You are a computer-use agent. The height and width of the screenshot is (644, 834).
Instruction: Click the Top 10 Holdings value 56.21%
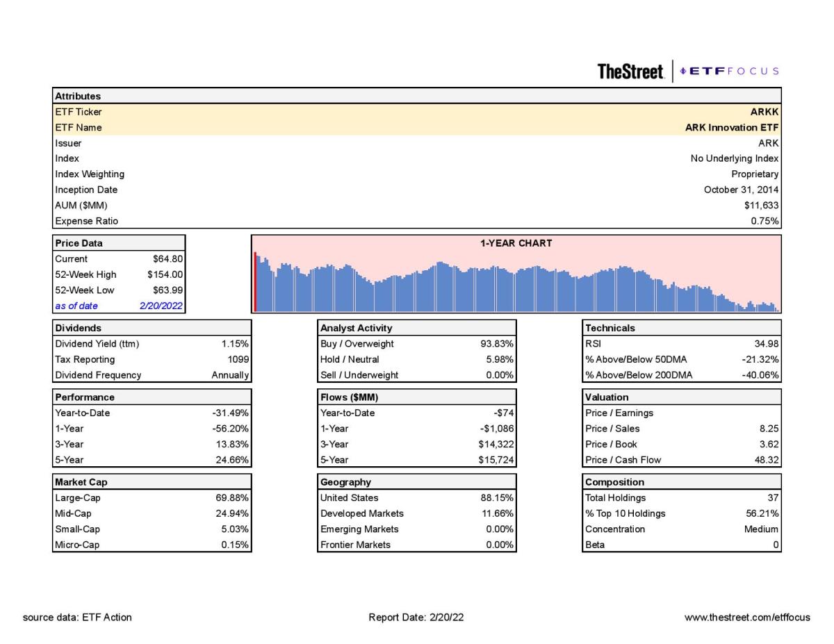coord(762,513)
